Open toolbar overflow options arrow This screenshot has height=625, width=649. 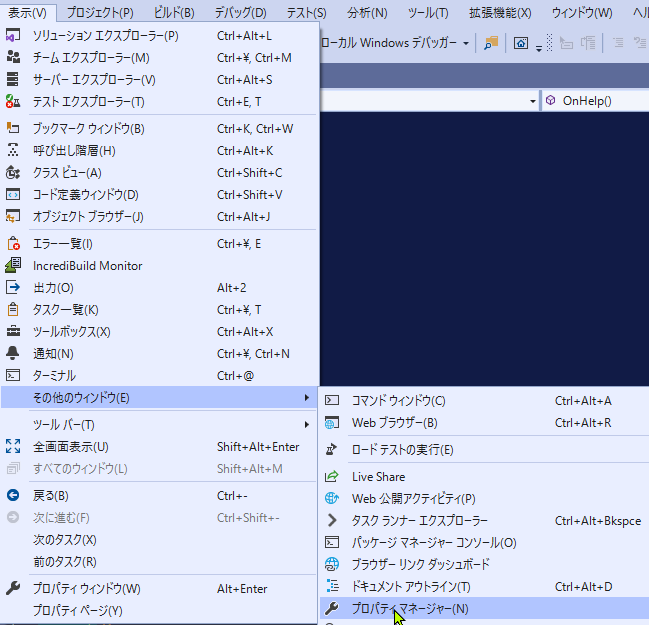pyautogui.click(x=539, y=48)
